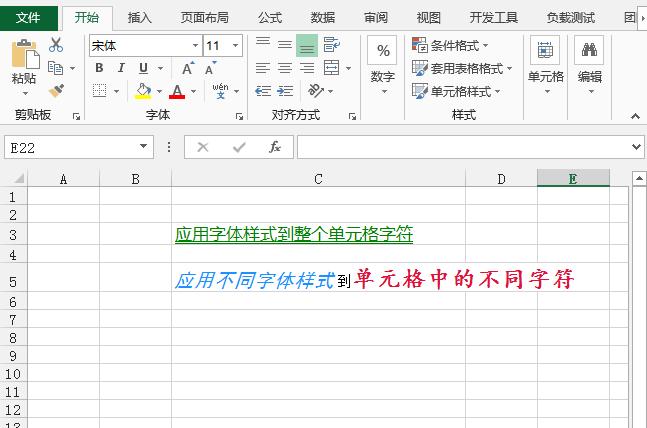Image resolution: width=647 pixels, height=428 pixels.
Task: Click the 单元格样式 button
Action: pyautogui.click(x=457, y=91)
